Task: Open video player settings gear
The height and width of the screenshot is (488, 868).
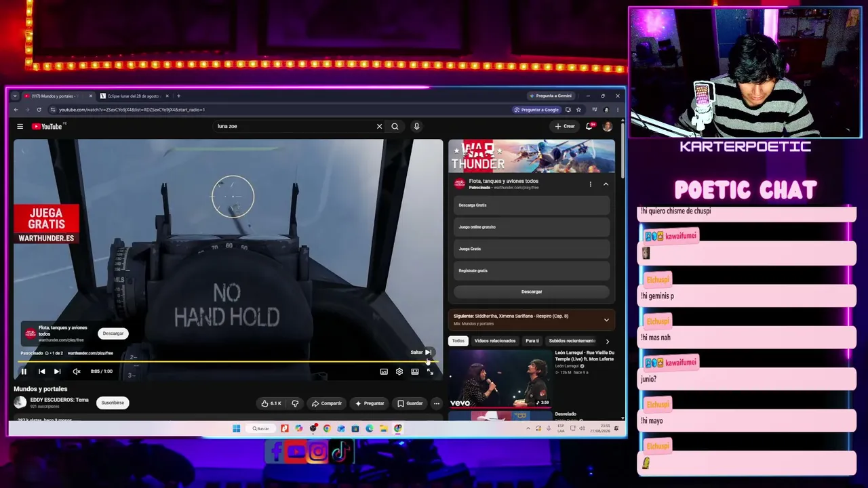Action: 399,371
